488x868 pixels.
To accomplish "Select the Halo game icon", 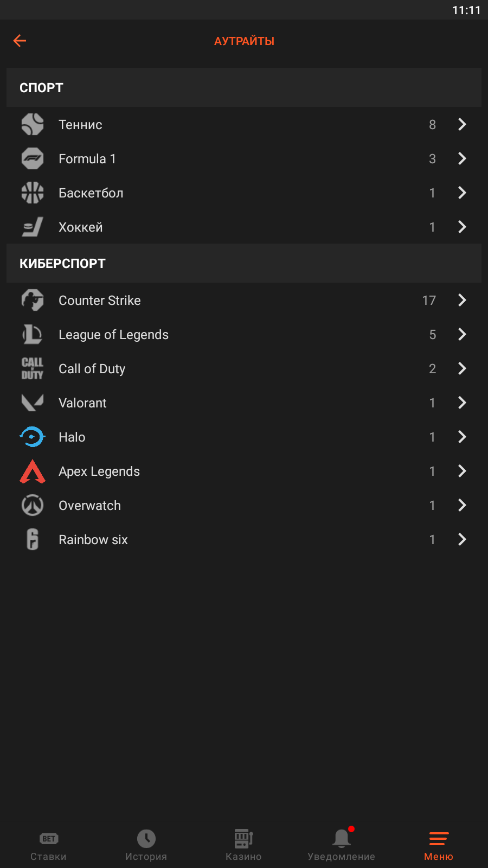I will (33, 437).
